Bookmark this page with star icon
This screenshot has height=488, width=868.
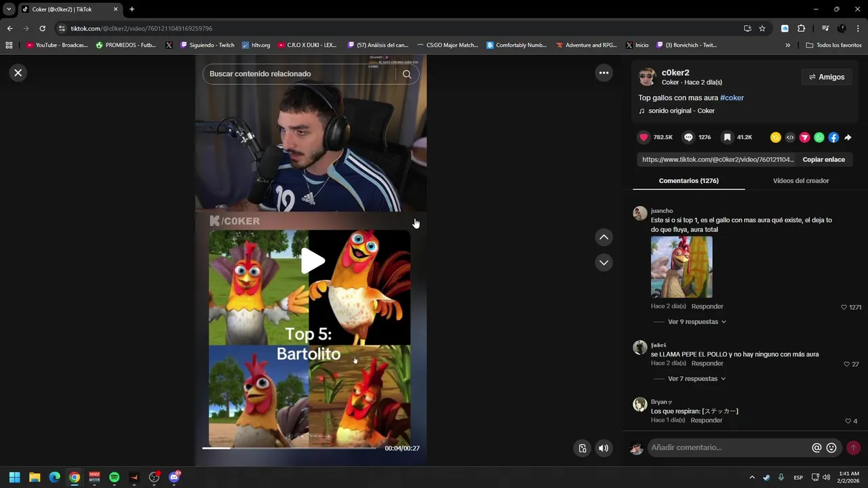tap(762, 28)
